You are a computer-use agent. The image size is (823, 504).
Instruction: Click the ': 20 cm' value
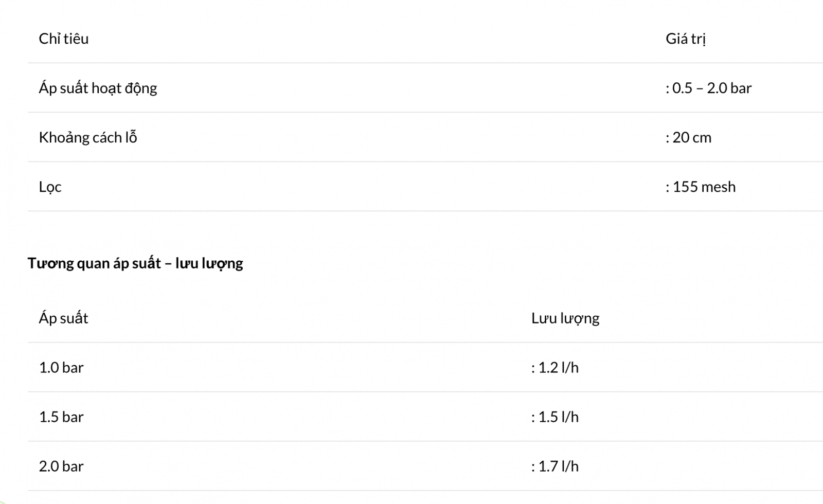(x=688, y=137)
